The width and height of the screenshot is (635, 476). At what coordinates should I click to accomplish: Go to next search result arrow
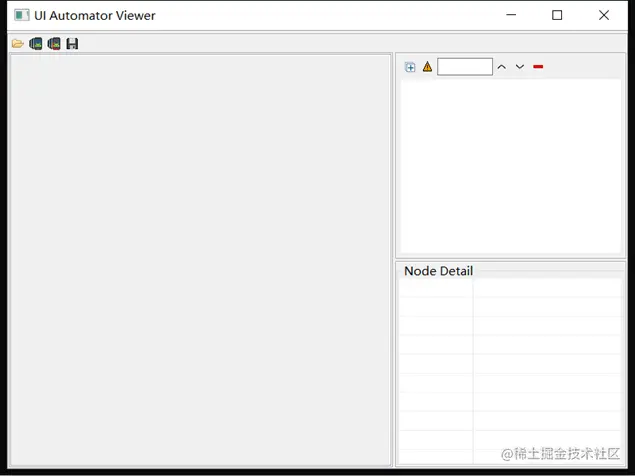(520, 67)
